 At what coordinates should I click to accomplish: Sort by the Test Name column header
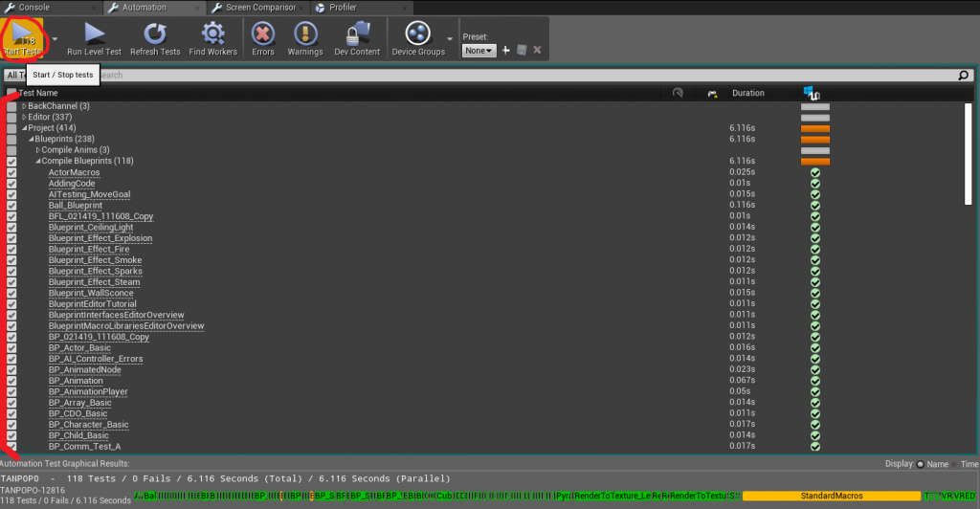(x=38, y=93)
